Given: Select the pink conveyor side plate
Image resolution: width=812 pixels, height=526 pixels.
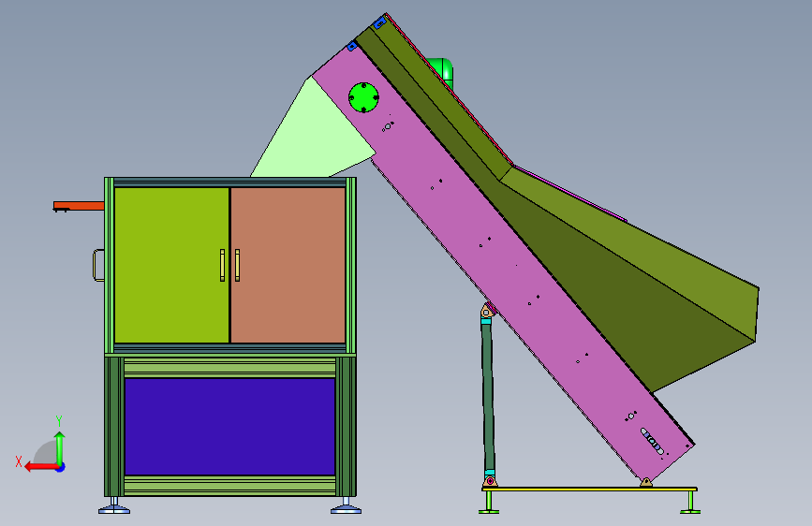Looking at the screenshot, I should pyautogui.click(x=502, y=264).
